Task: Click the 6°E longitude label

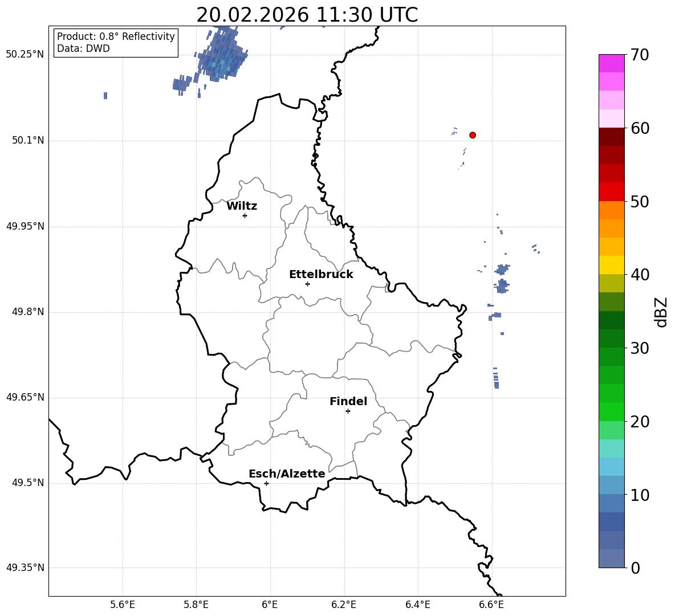Action: point(270,605)
